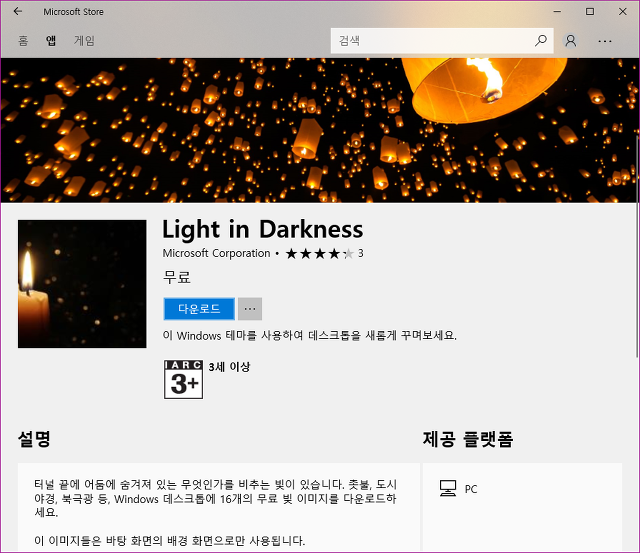640x553 pixels.
Task: Click the candle app thumbnail
Action: (x=82, y=284)
